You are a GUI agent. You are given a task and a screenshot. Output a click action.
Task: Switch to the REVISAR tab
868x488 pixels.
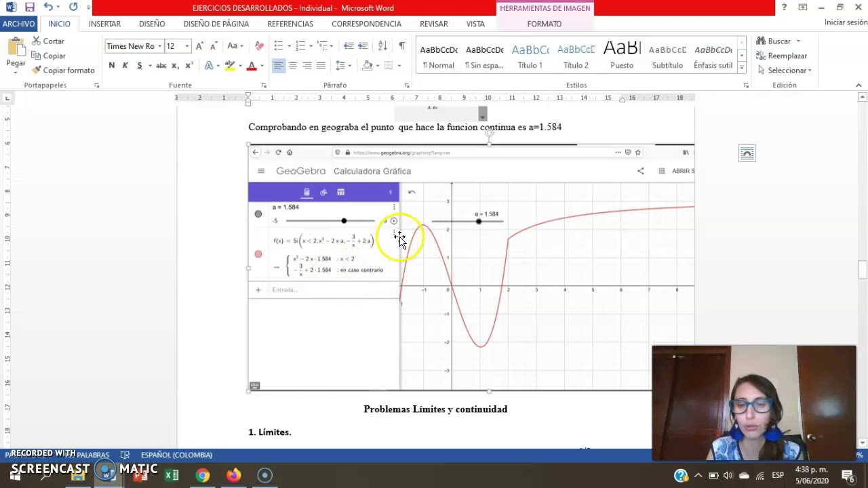[x=434, y=24]
